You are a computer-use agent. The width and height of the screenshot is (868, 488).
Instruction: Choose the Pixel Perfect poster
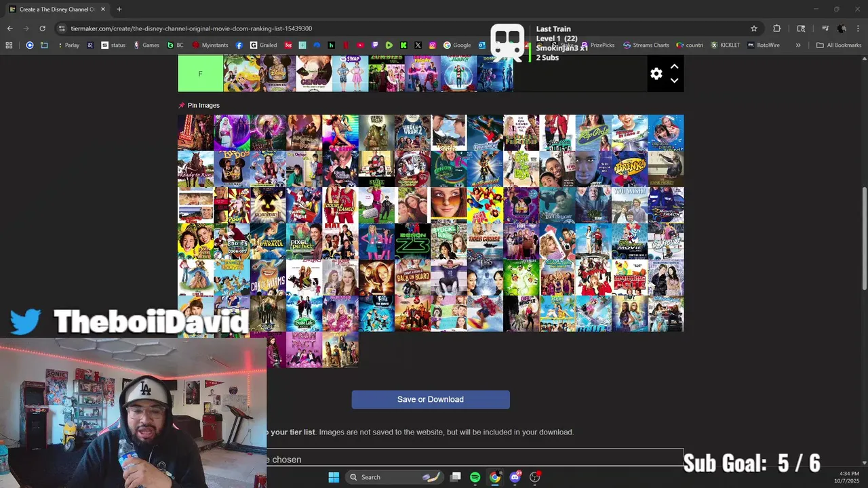(x=304, y=241)
